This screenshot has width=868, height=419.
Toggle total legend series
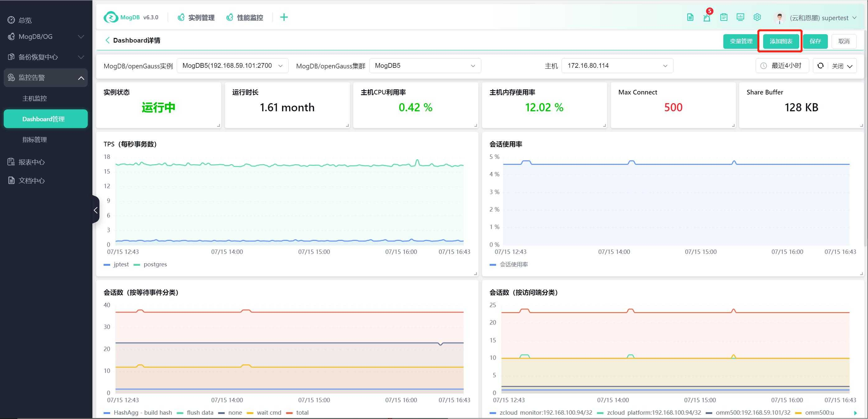pos(297,412)
